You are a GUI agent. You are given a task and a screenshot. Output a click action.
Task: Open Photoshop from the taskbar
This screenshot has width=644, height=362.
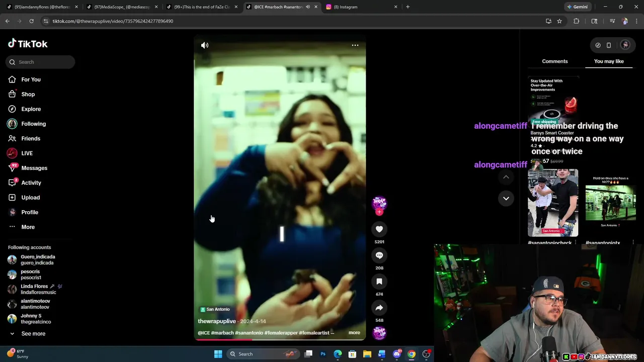click(323, 354)
